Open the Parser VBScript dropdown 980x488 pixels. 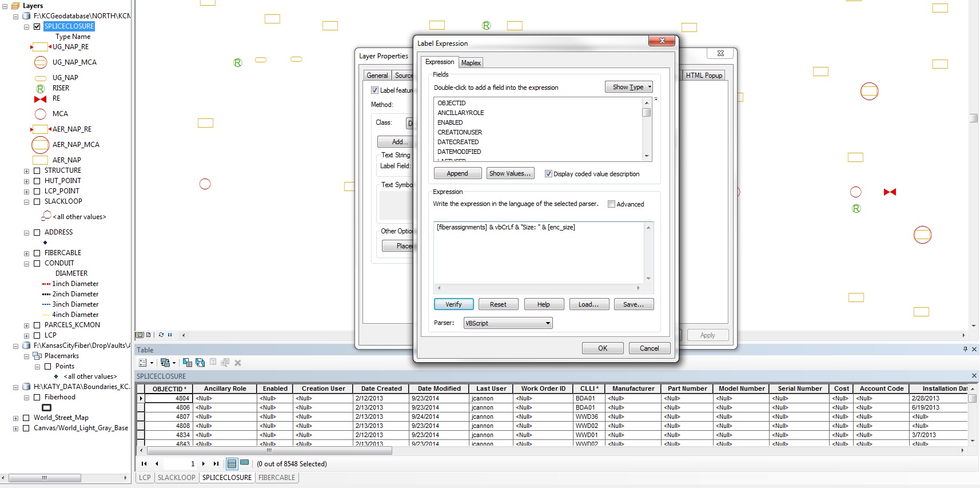(x=508, y=323)
